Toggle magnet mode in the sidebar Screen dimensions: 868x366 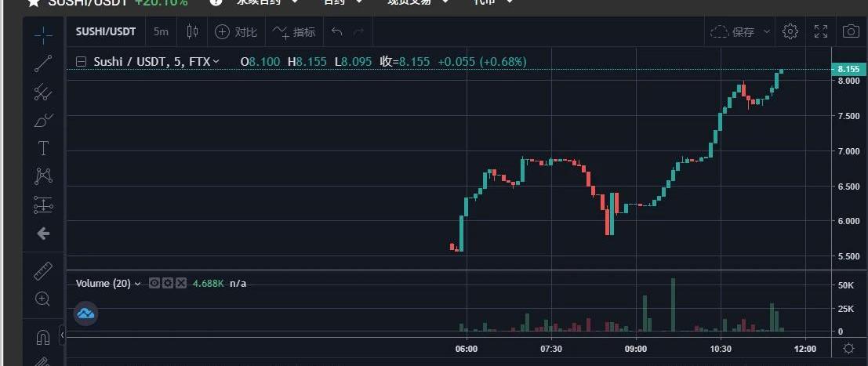pyautogui.click(x=43, y=337)
